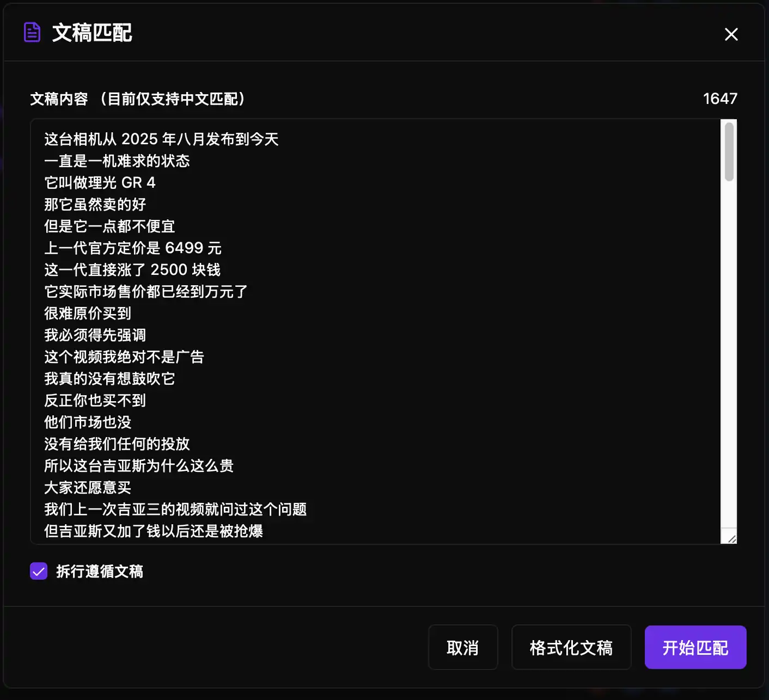Click the line 很难原价买到
The height and width of the screenshot is (700, 769).
pyautogui.click(x=87, y=314)
